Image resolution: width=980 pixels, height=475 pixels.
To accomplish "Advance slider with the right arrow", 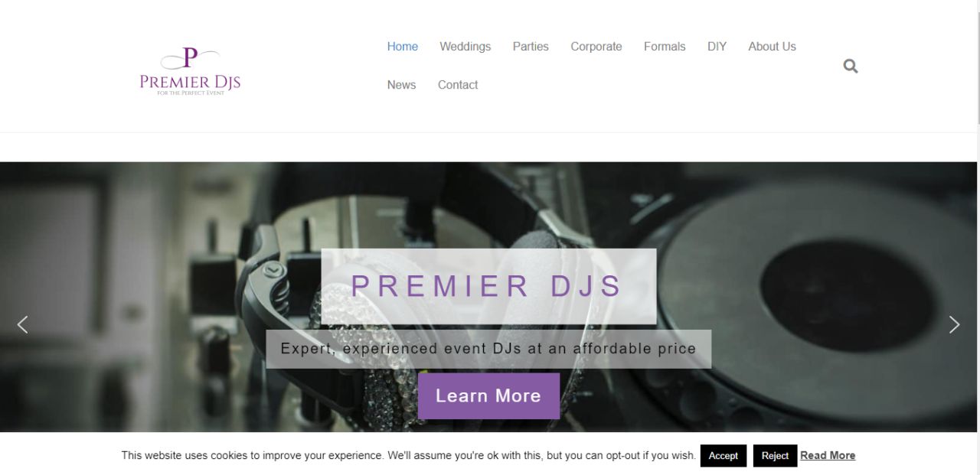I will tap(954, 324).
